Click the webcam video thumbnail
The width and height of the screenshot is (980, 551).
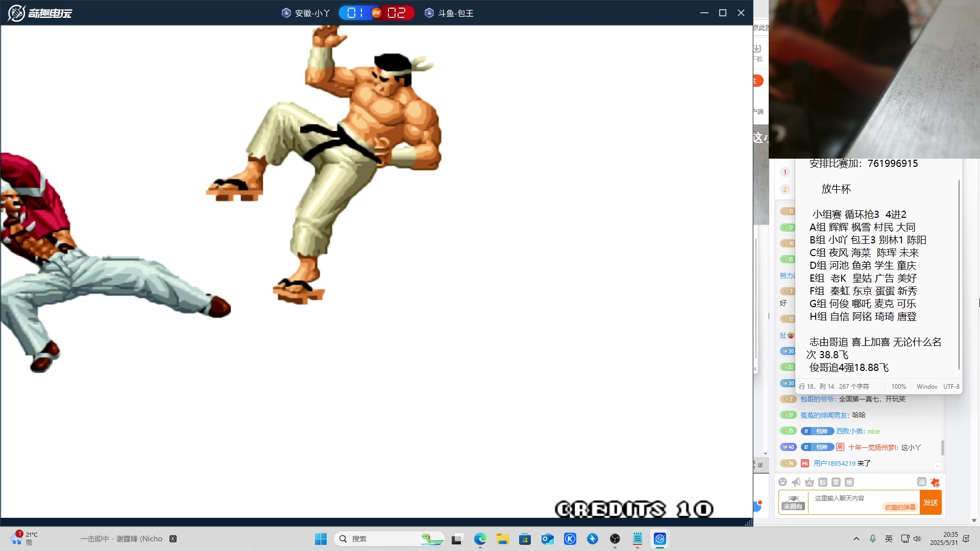[874, 79]
